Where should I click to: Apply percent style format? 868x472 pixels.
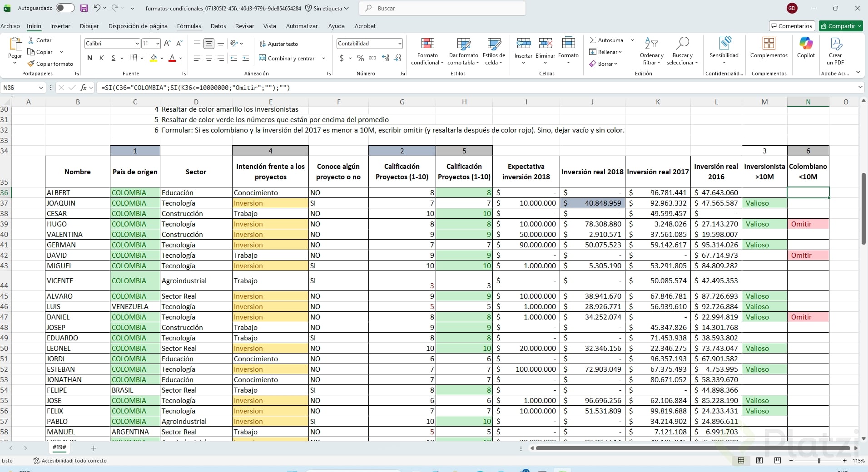361,59
